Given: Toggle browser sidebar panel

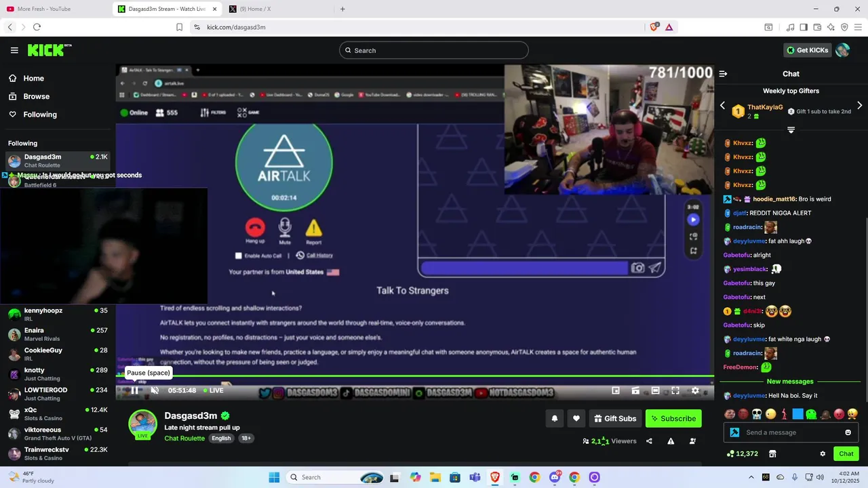Looking at the screenshot, I should pos(804,27).
